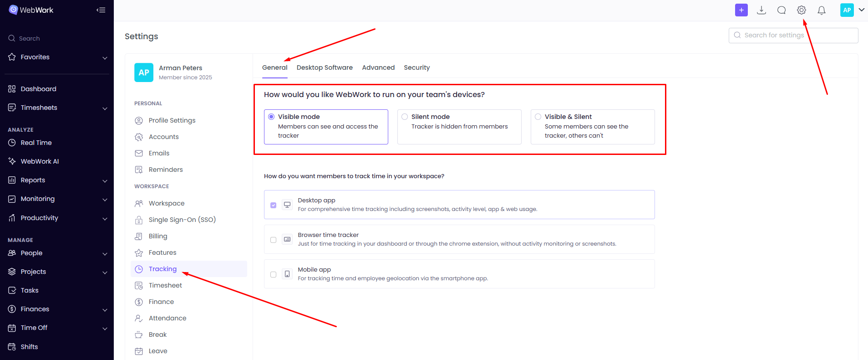Open the download icon in top bar
This screenshot has height=360, width=868.
tap(761, 10)
